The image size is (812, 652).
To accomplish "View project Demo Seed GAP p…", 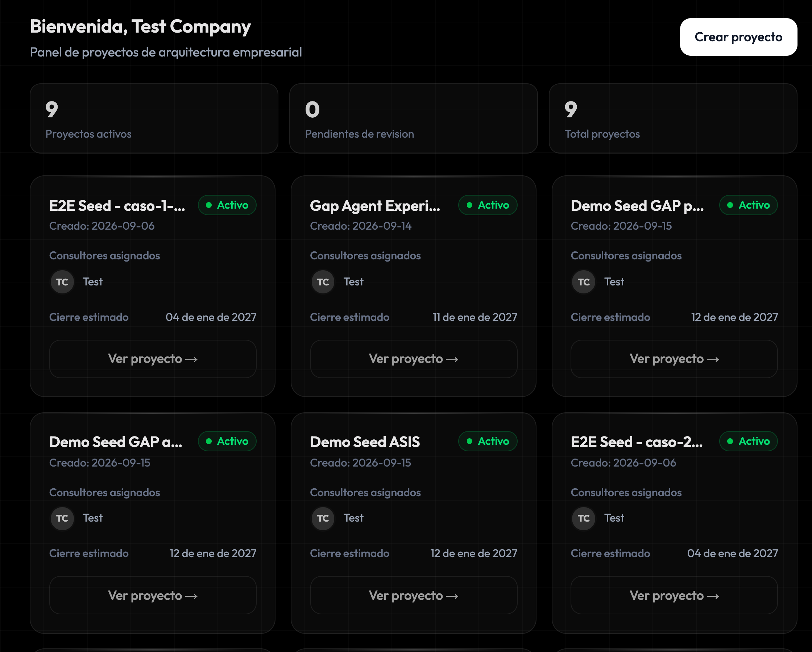I will (674, 359).
